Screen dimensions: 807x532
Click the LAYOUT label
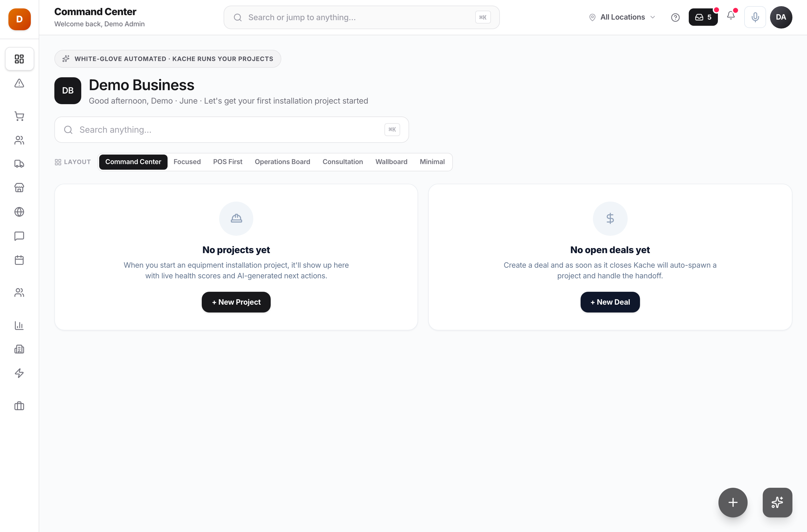pos(77,162)
